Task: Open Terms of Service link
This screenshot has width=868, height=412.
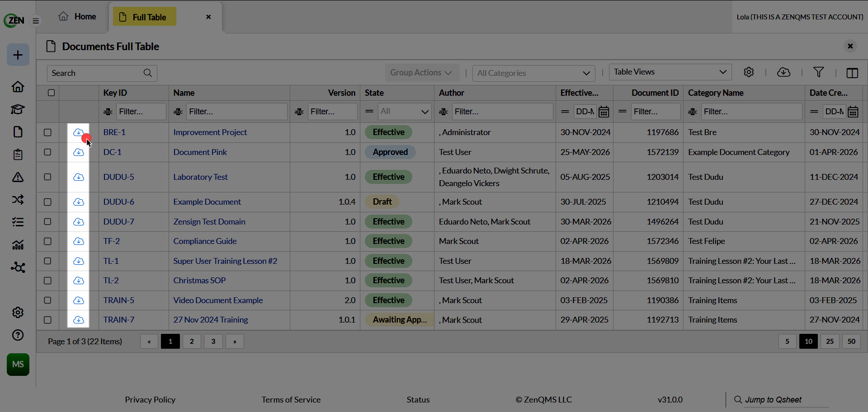Action: 291,400
